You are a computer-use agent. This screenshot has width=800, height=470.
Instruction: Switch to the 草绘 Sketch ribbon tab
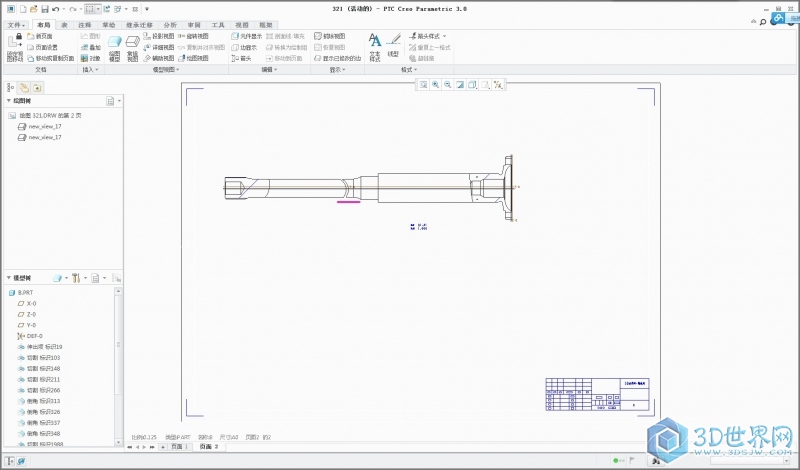109,24
